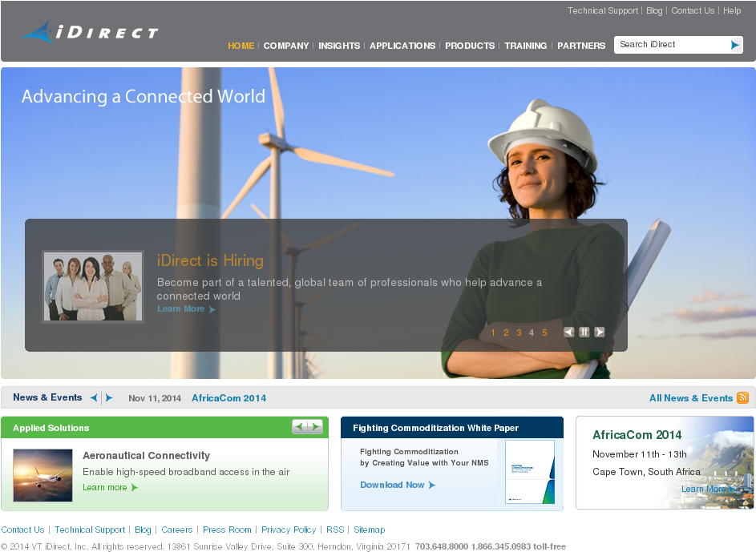Image resolution: width=756 pixels, height=552 pixels.
Task: Select slide 1 indicator
Action: (493, 333)
